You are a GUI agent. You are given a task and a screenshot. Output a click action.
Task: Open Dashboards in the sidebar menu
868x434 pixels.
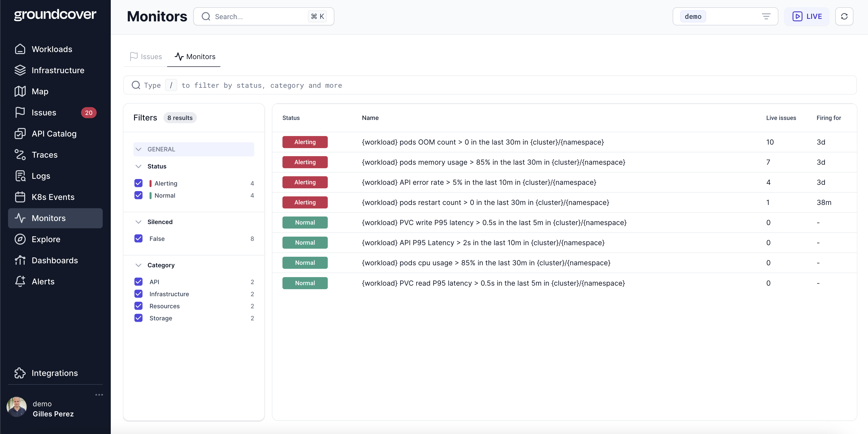click(x=55, y=260)
